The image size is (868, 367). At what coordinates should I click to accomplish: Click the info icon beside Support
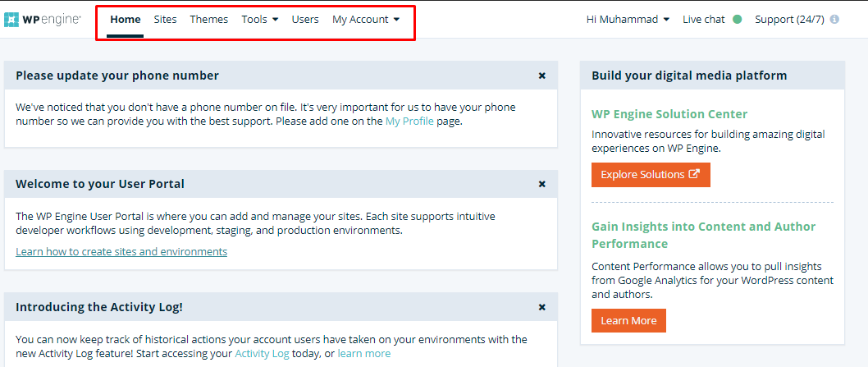coord(834,20)
